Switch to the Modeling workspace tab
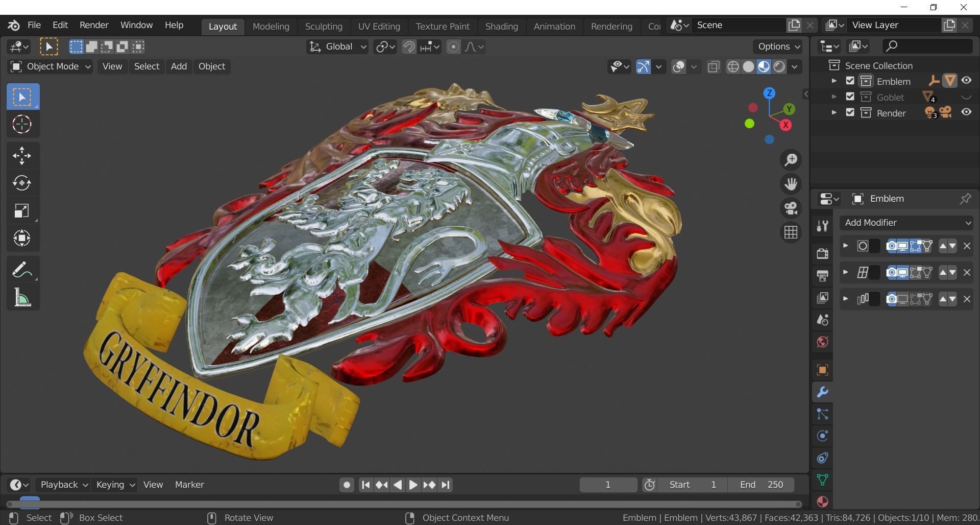980x525 pixels. tap(271, 27)
